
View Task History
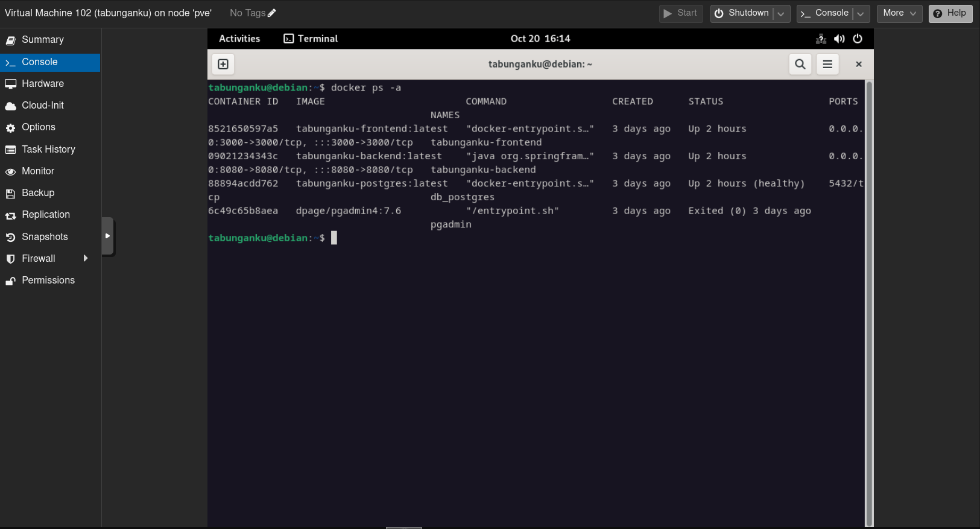coord(50,150)
